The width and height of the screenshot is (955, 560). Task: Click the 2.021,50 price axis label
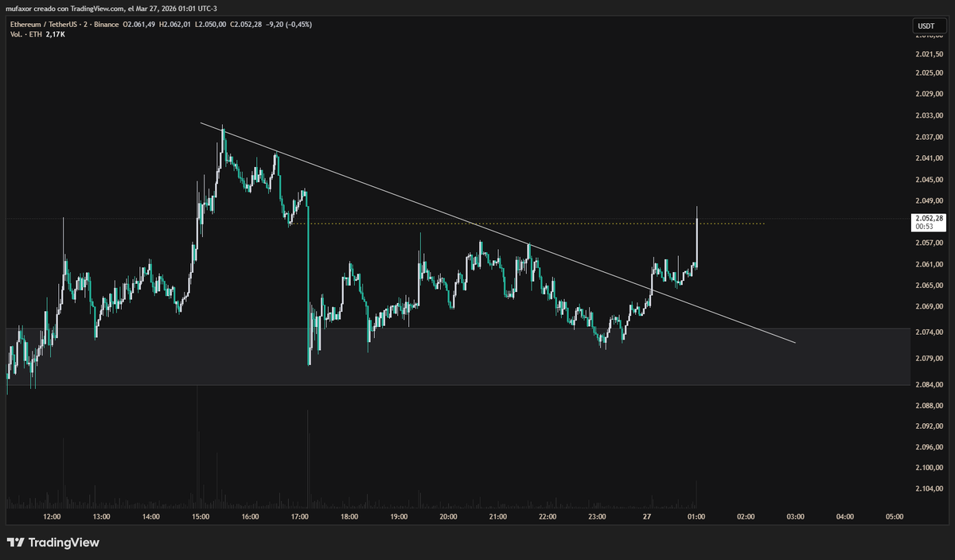929,55
